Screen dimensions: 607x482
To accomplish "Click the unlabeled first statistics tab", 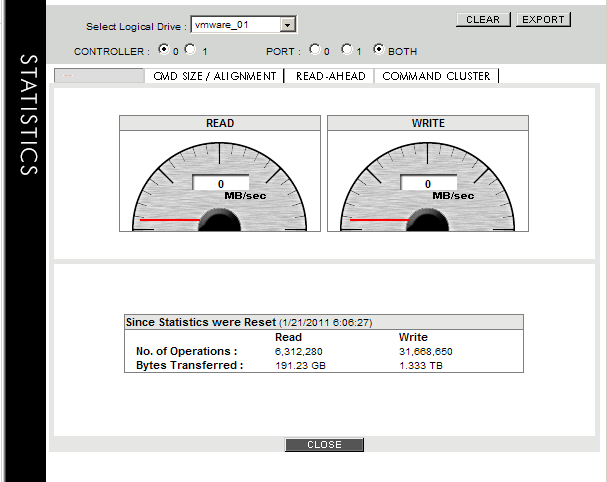I will pyautogui.click(x=98, y=76).
